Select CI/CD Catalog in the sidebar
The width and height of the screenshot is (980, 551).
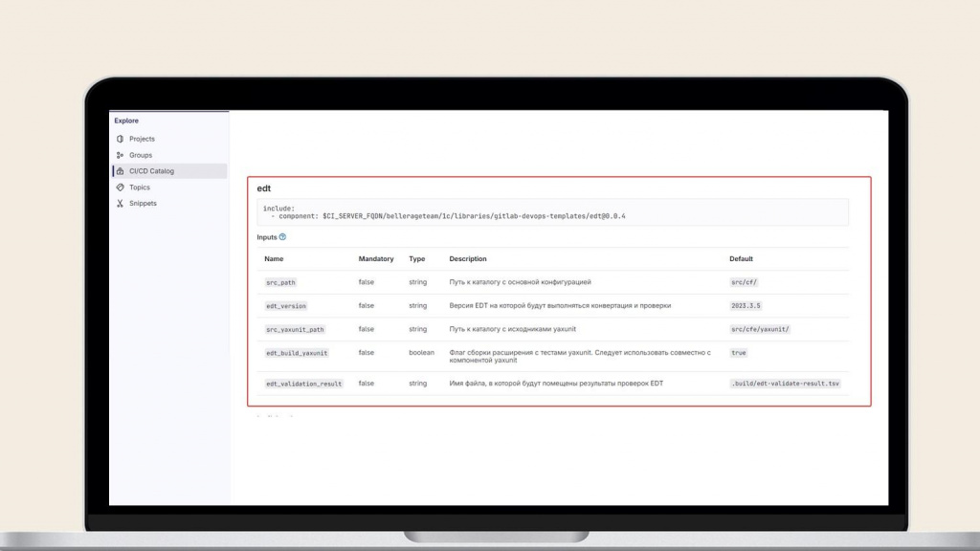tap(169, 171)
